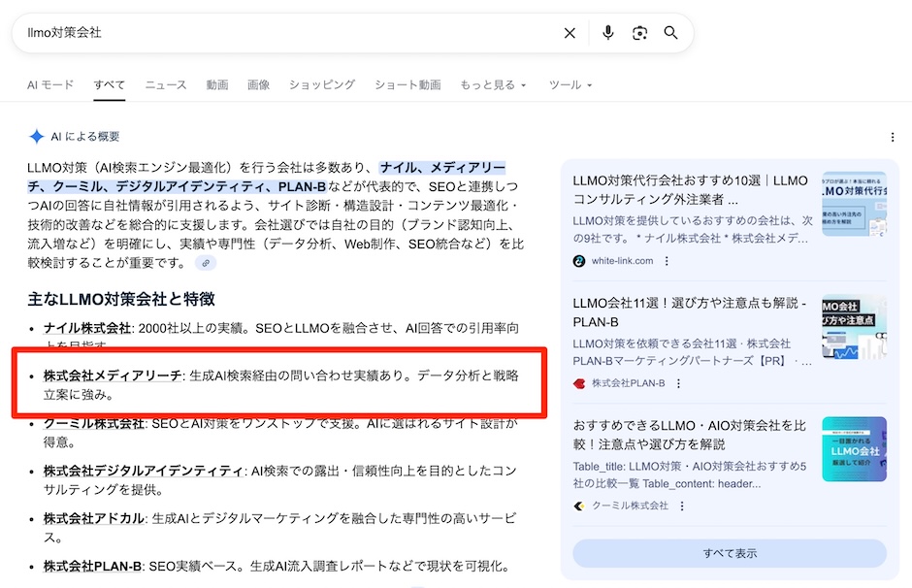Click the teal LLMO会社 thumbnail image
Image resolution: width=912 pixels, height=588 pixels.
pos(854,449)
